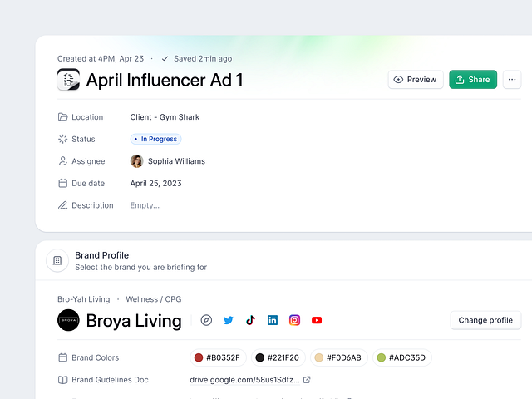532x399 pixels.
Task: Click the Due date calendar icon
Action: tap(63, 183)
